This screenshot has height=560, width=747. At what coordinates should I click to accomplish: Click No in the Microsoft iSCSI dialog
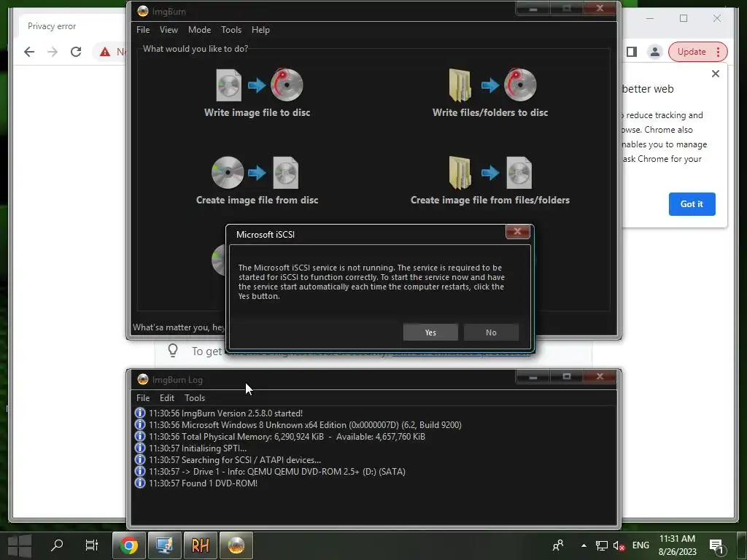491,332
